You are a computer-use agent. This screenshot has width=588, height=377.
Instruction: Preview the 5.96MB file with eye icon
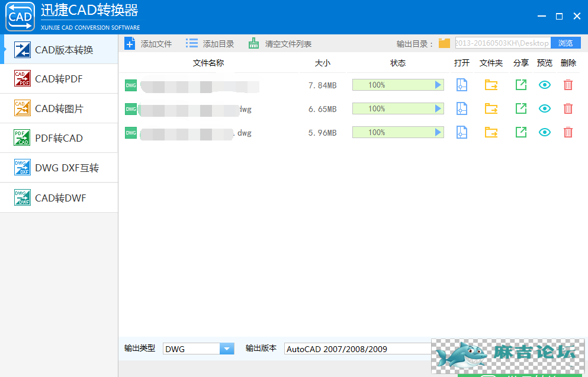point(545,133)
